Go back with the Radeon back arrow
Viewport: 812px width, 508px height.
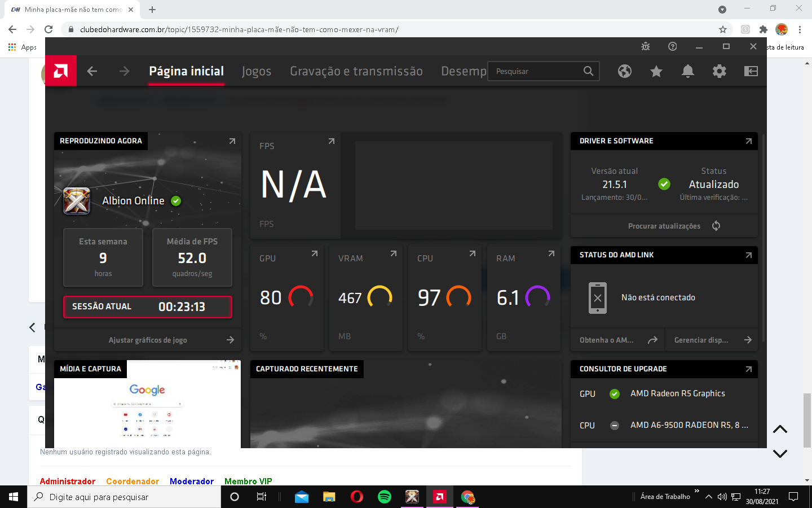point(92,71)
